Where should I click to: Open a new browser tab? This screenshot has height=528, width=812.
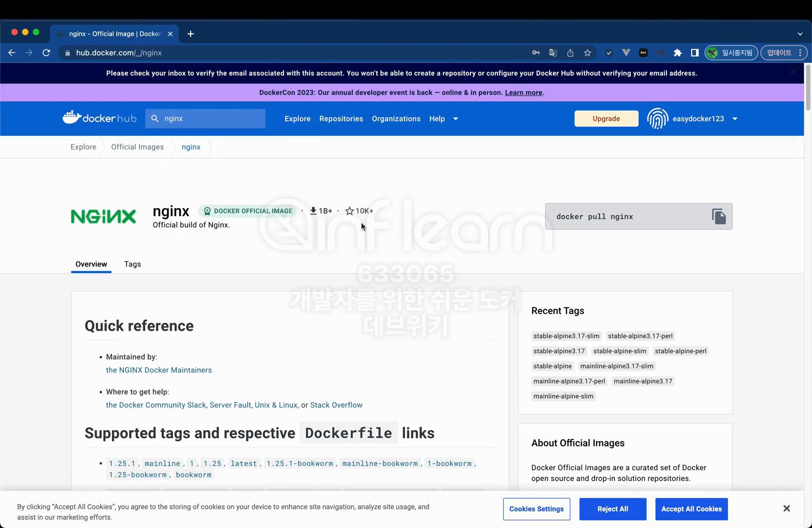coord(191,34)
